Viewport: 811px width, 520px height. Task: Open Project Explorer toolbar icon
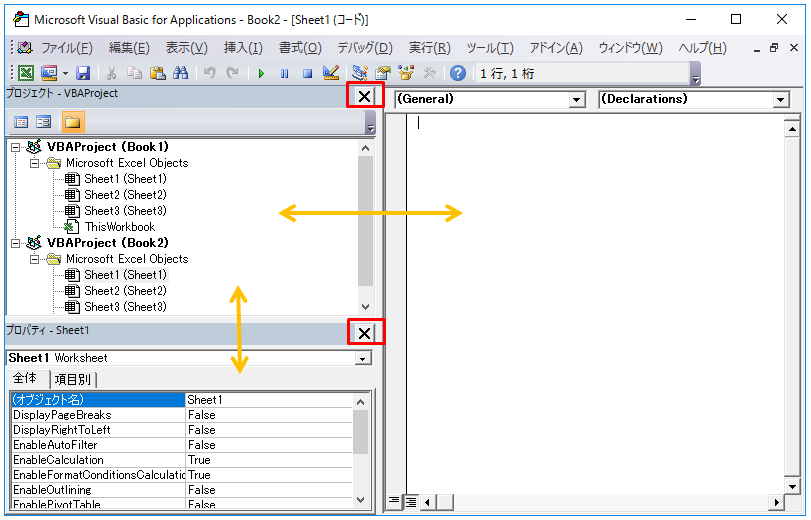(359, 73)
